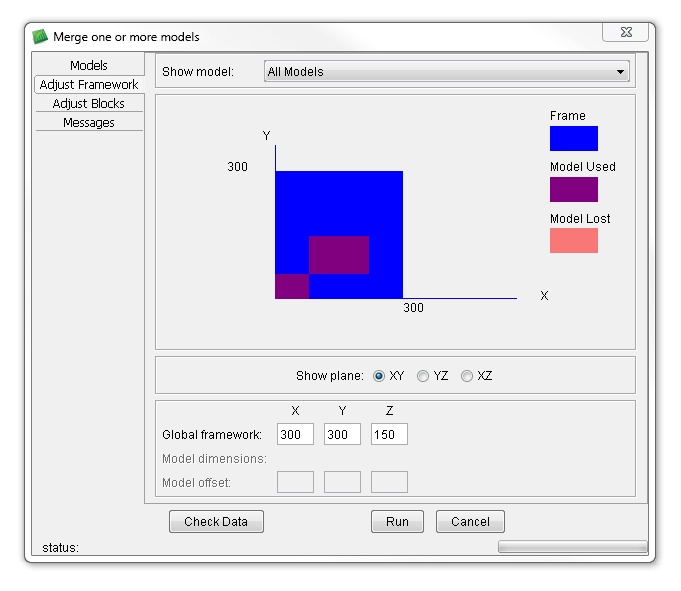Select the Adjust Framework tab
The width and height of the screenshot is (681, 591).
[89, 84]
